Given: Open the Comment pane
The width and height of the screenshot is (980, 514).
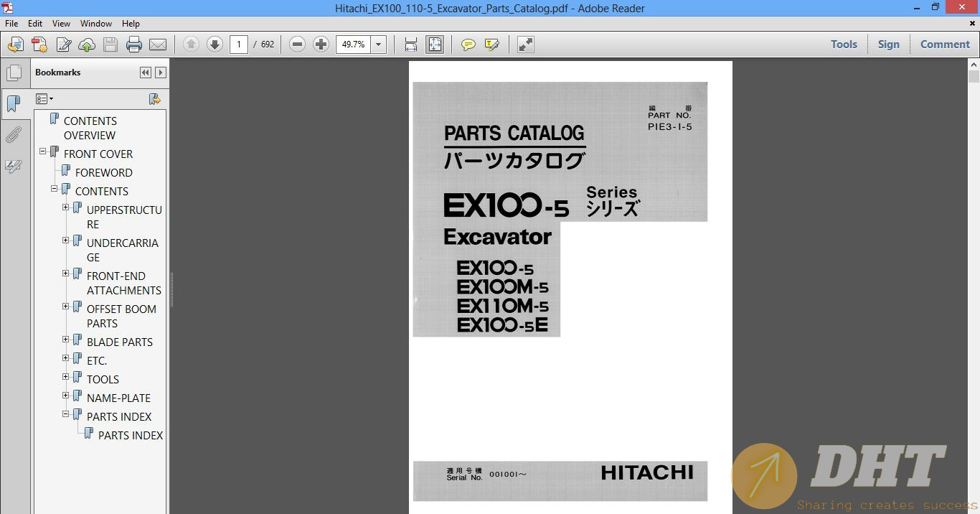Looking at the screenshot, I should click(x=945, y=45).
